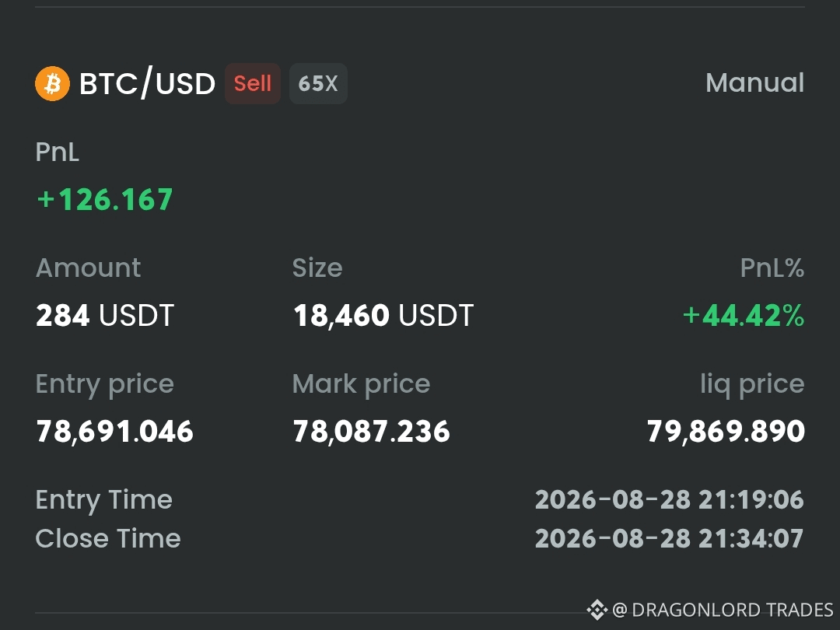This screenshot has width=840, height=630.
Task: Select the 284 USDT amount value
Action: pos(105,315)
